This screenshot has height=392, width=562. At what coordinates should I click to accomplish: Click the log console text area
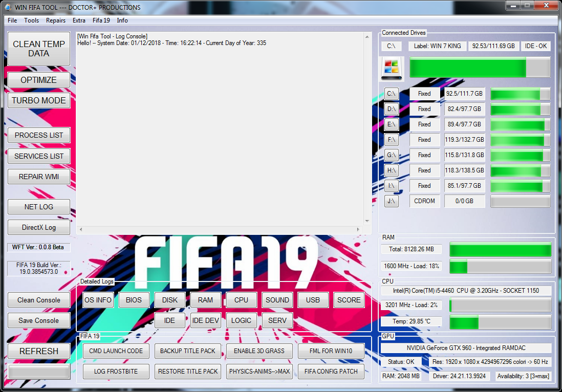(x=221, y=129)
